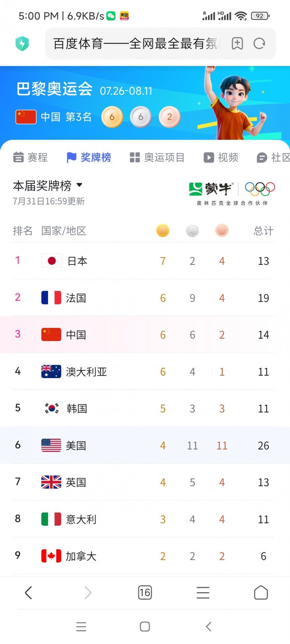Expand the 本届奖牌榜 dropdown arrow
This screenshot has width=290, height=644.
tap(79, 185)
